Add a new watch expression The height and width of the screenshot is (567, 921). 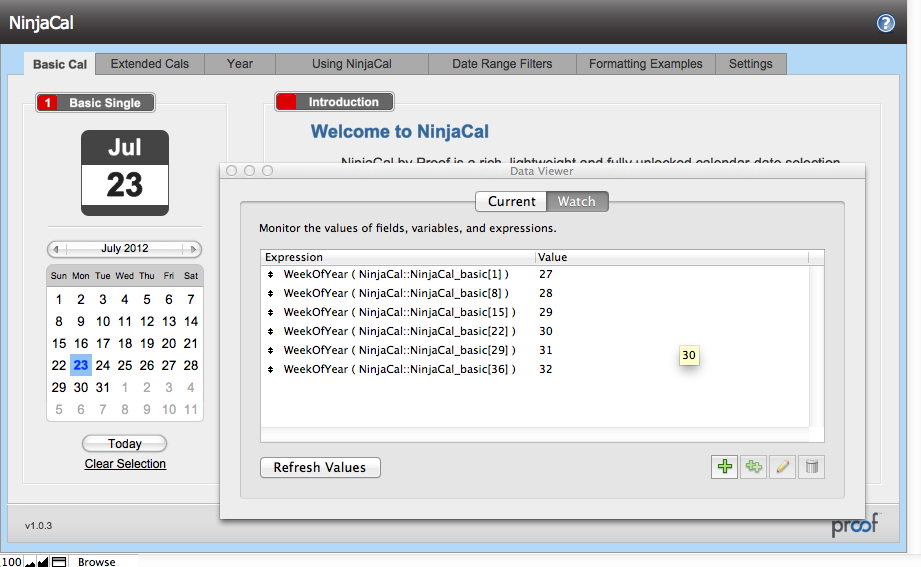(724, 467)
